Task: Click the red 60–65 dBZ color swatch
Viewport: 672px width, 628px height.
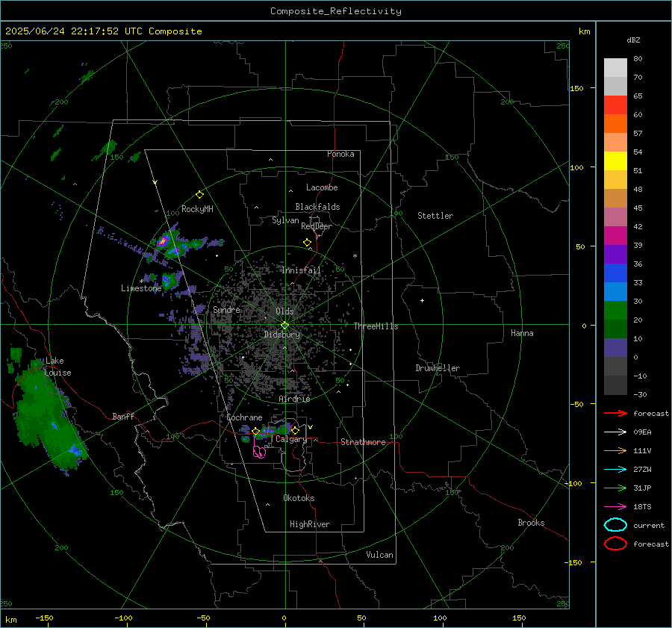Action: point(615,105)
